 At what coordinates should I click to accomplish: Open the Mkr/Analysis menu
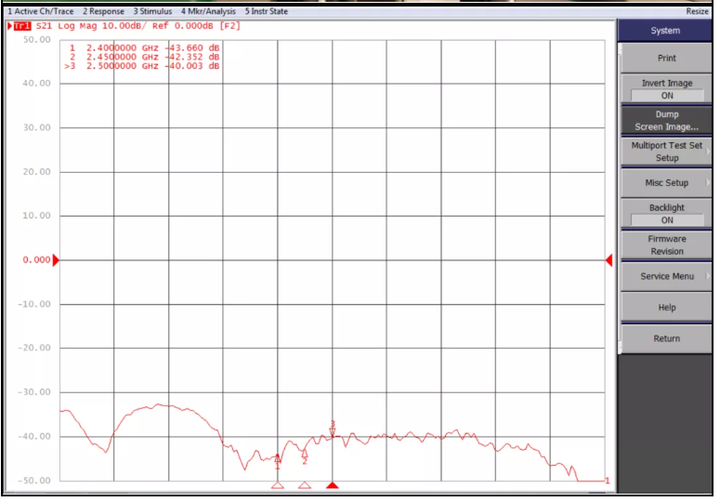coord(208,11)
